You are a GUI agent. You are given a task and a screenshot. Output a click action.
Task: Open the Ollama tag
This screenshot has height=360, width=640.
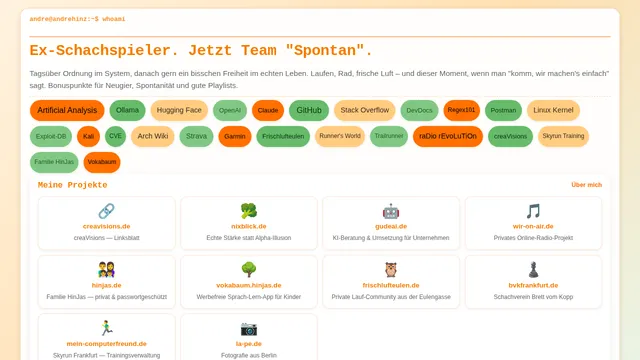pyautogui.click(x=127, y=110)
